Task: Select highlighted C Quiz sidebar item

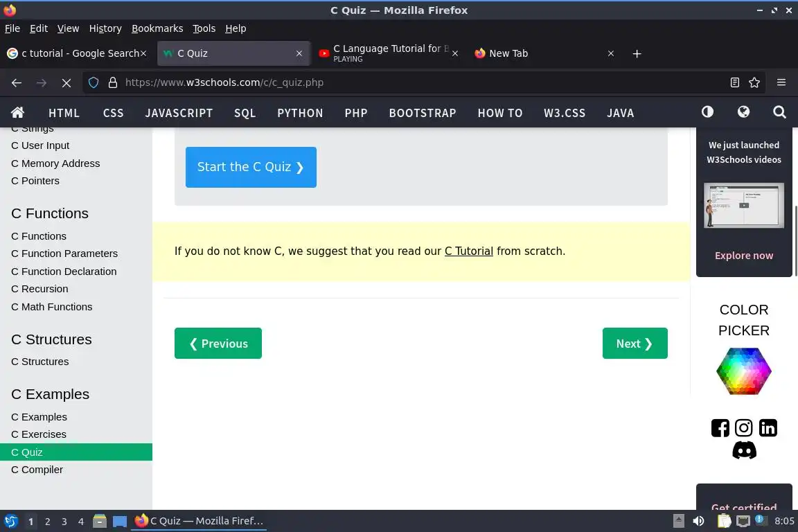Action: pyautogui.click(x=76, y=452)
